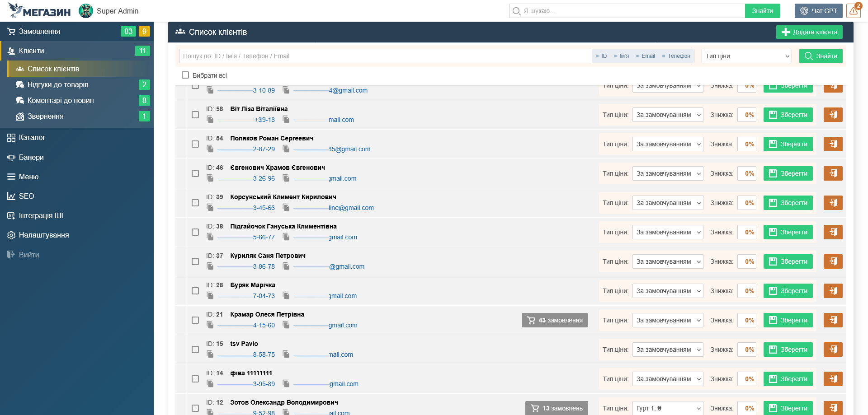
Task: Open price type dropdown for Поляков Роман
Action: (x=668, y=144)
